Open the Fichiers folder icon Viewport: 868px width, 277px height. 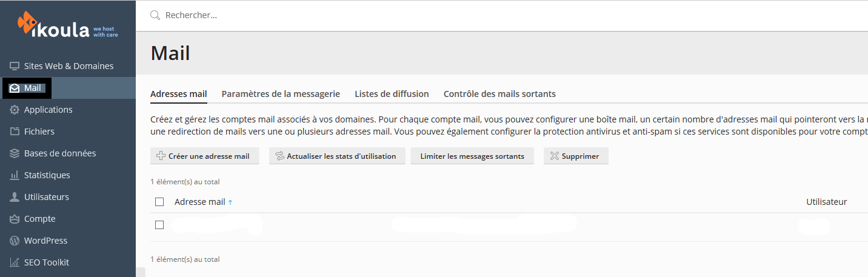pos(15,132)
